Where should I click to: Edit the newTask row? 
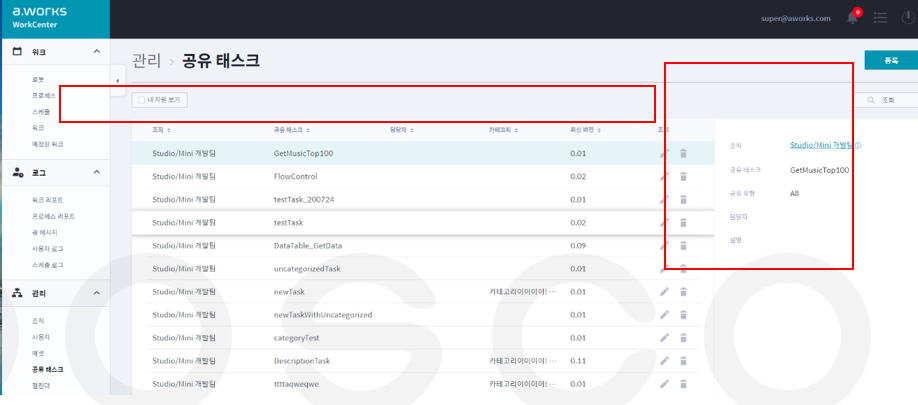click(664, 291)
